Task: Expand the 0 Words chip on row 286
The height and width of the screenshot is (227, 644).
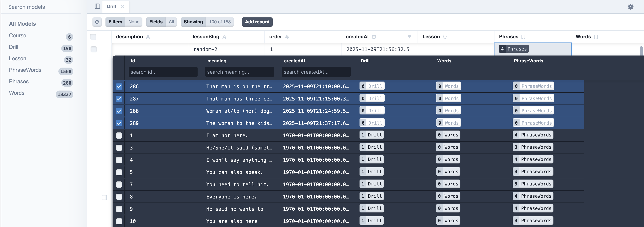Action: point(448,86)
